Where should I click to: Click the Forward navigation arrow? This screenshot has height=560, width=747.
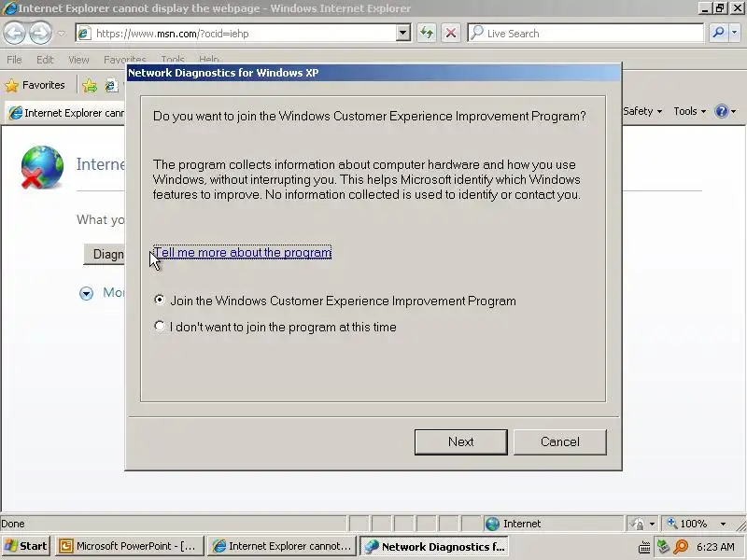pyautogui.click(x=40, y=34)
